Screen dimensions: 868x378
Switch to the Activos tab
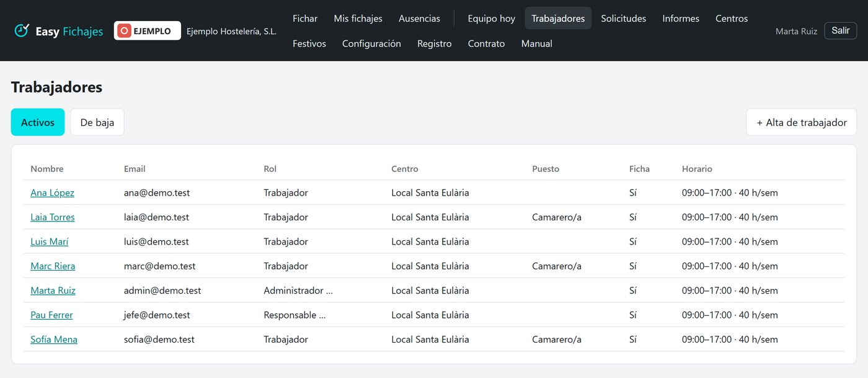coord(38,122)
